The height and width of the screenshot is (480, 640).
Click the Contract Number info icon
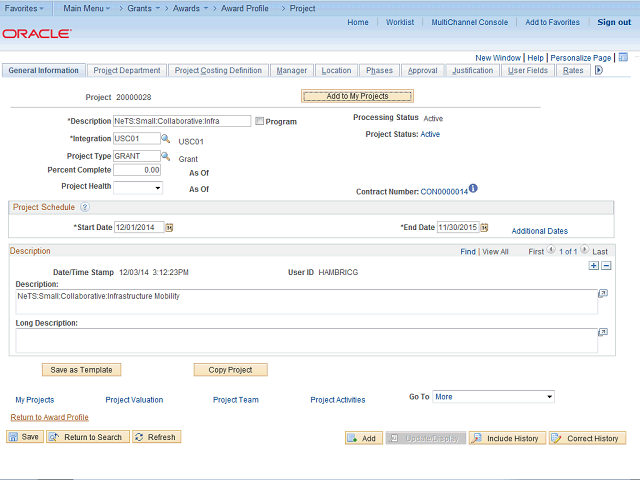[474, 189]
